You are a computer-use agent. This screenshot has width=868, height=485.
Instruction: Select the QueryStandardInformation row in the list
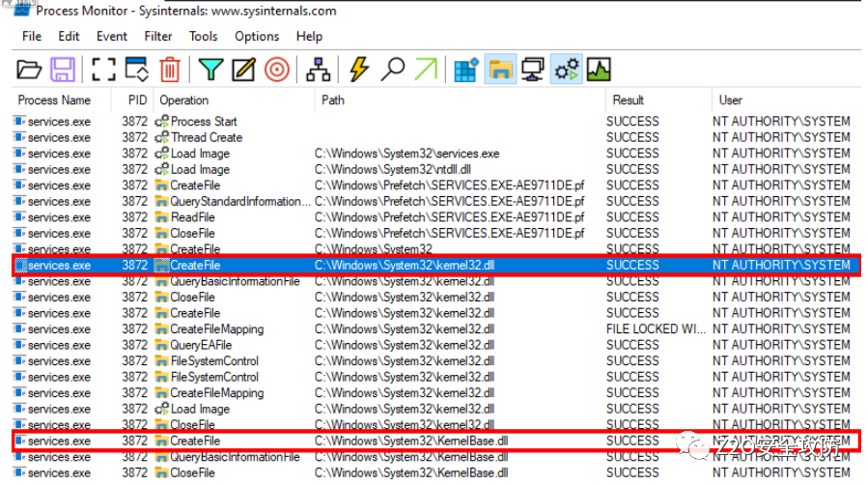436,202
